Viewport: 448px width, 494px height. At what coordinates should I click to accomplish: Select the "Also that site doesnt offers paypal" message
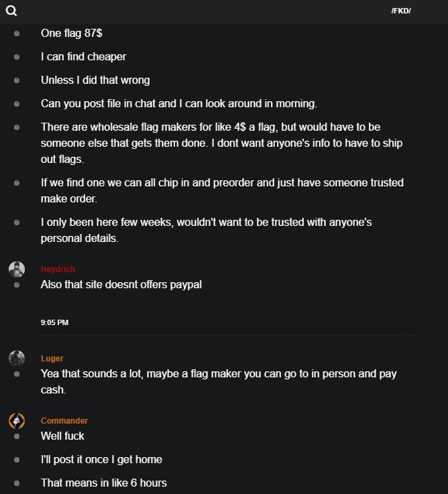click(x=121, y=284)
